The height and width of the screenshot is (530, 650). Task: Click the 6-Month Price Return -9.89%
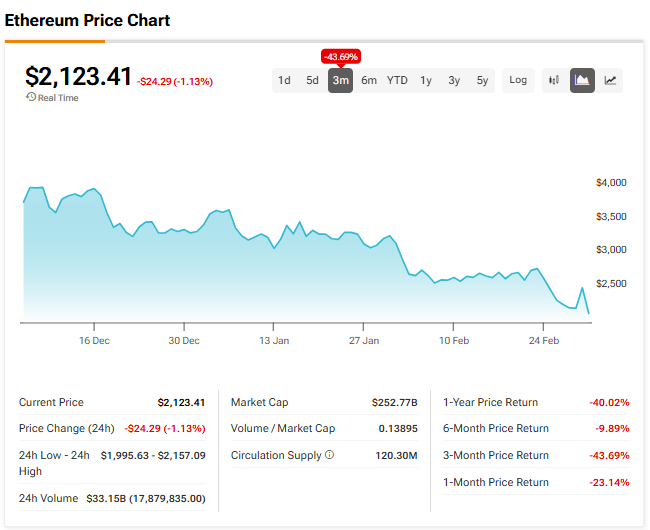coord(612,428)
